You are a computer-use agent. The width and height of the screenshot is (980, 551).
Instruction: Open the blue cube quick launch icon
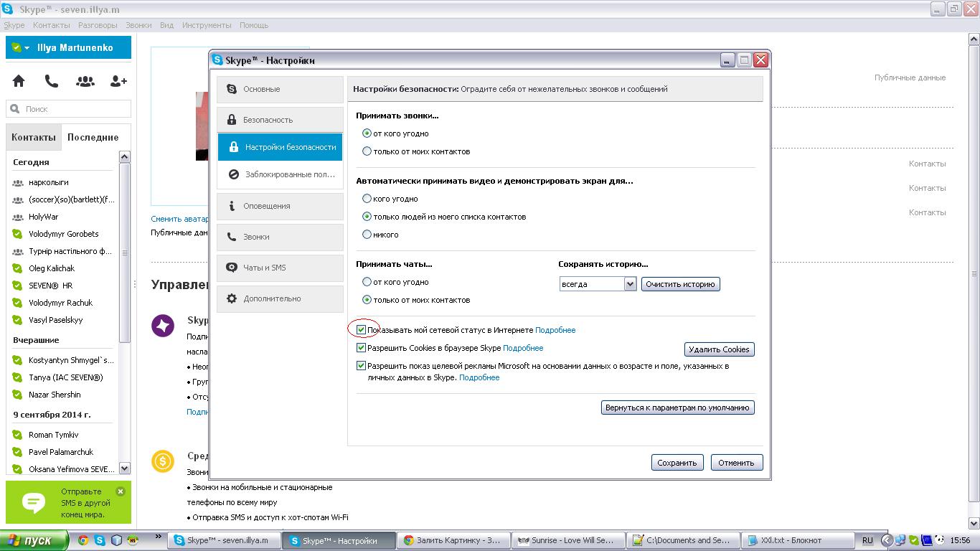click(116, 540)
